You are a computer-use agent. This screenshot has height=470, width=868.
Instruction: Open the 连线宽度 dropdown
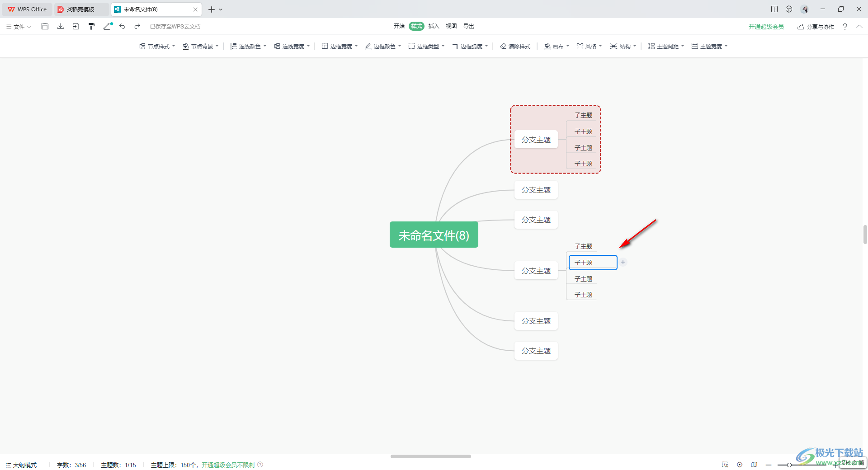click(x=292, y=46)
